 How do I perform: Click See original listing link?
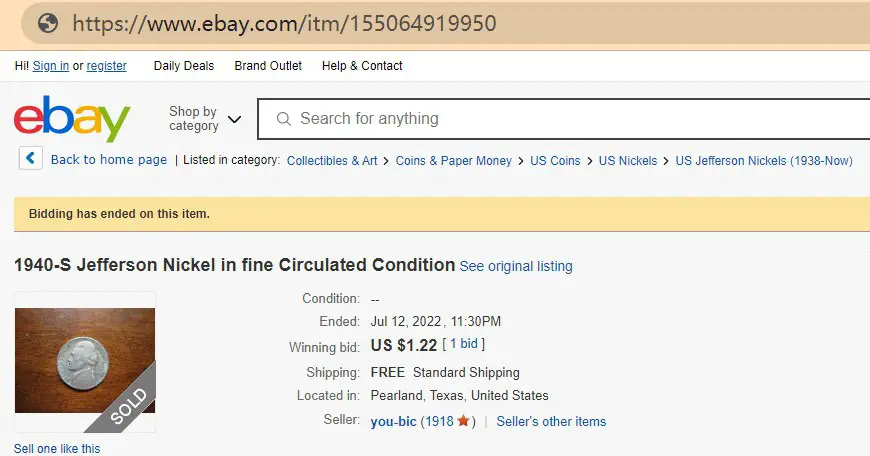click(515, 266)
